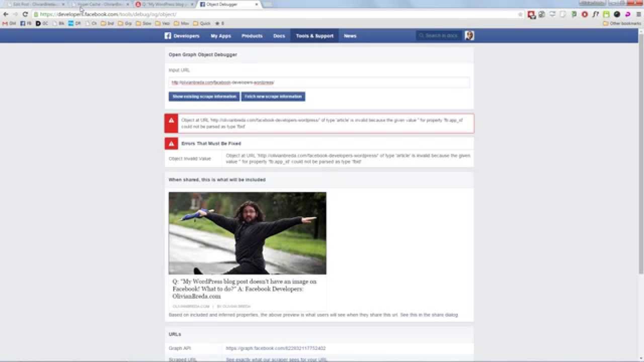Bookmark this page with the star icon
The image size is (644, 362).
[x=520, y=14]
